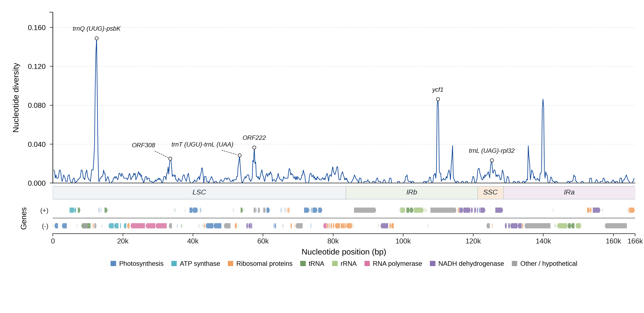Click the long gray plus-strand gene near 88k
The image size is (644, 313).
pyautogui.click(x=365, y=210)
